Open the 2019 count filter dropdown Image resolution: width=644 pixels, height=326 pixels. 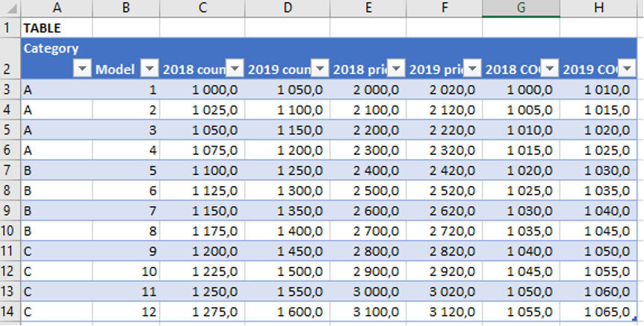point(320,69)
